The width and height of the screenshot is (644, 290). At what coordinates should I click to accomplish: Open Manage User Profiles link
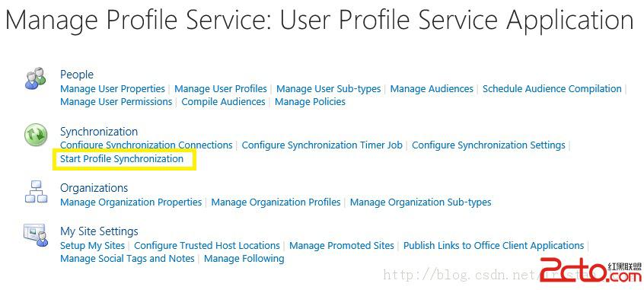click(221, 89)
